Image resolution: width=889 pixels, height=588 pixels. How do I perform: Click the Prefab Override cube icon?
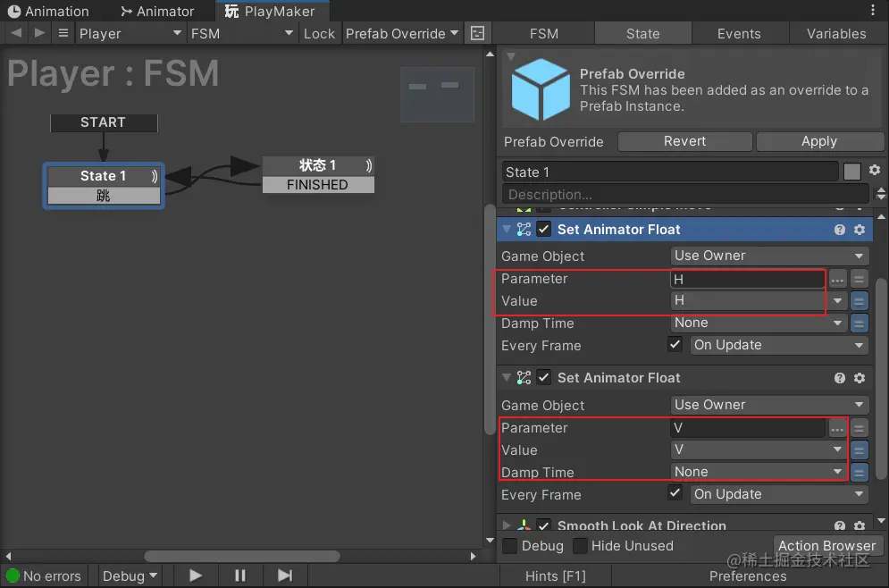(541, 89)
